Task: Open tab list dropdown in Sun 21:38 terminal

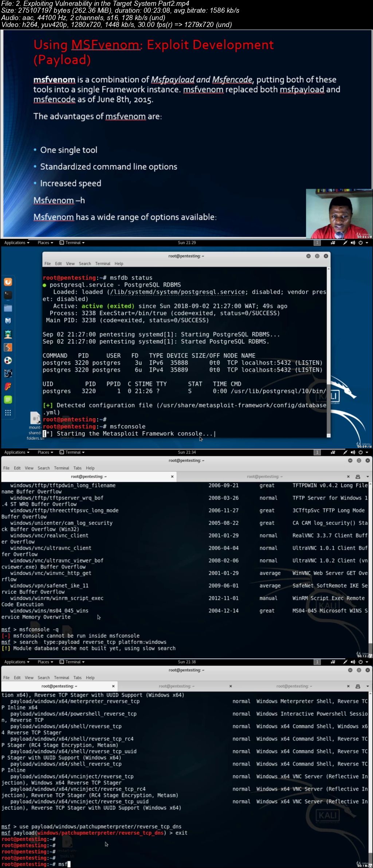Action: tap(368, 686)
